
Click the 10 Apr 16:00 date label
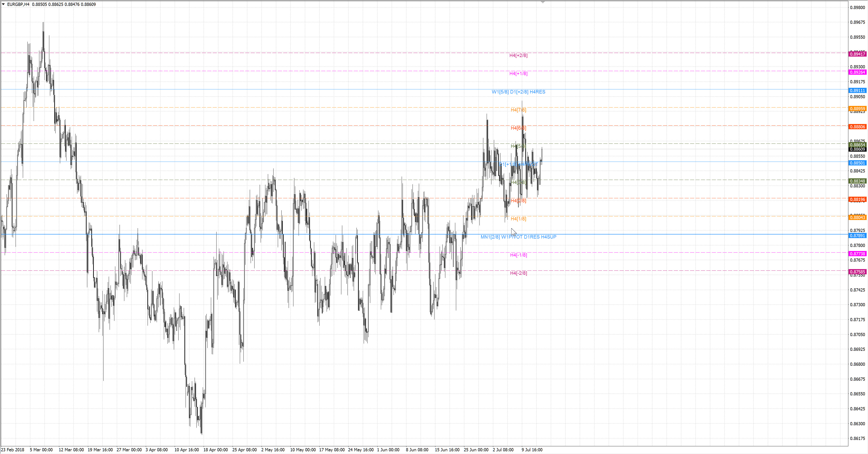coord(186,450)
